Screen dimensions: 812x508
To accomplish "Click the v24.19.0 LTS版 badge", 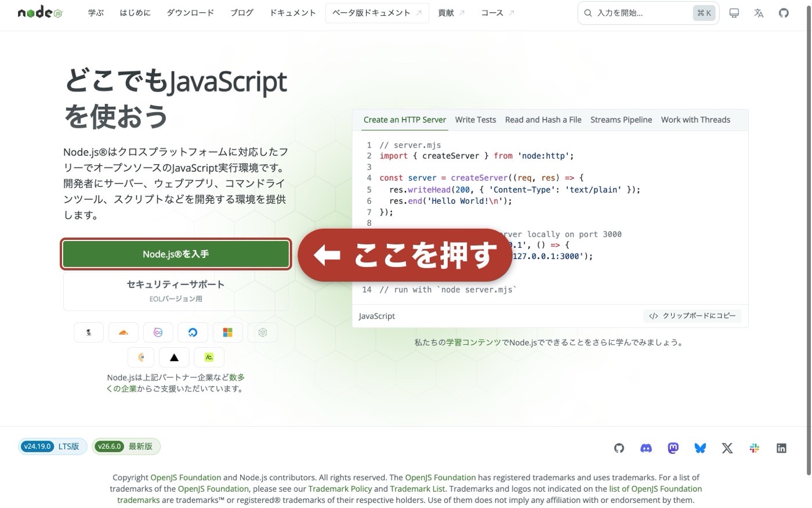I will pyautogui.click(x=52, y=446).
